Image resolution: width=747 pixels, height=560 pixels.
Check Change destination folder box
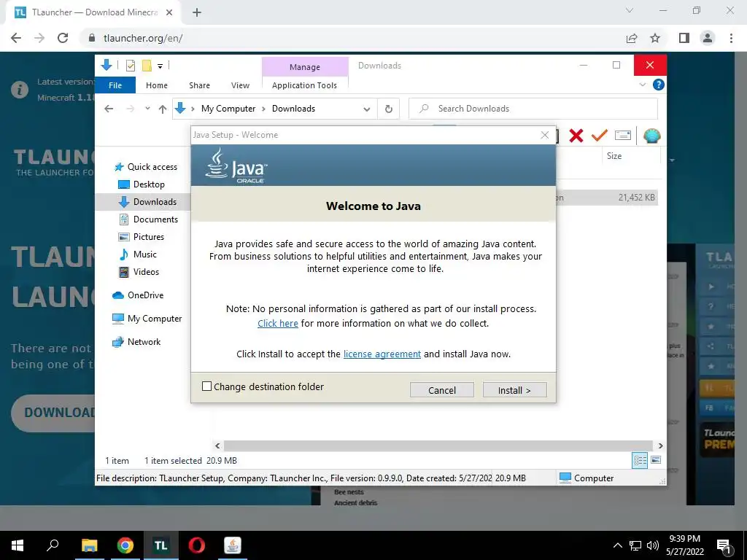tap(206, 386)
